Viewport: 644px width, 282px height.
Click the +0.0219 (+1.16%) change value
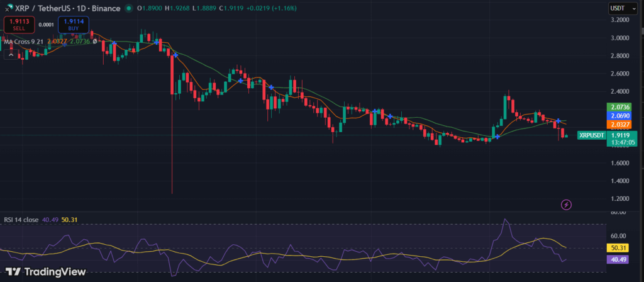(x=270, y=8)
